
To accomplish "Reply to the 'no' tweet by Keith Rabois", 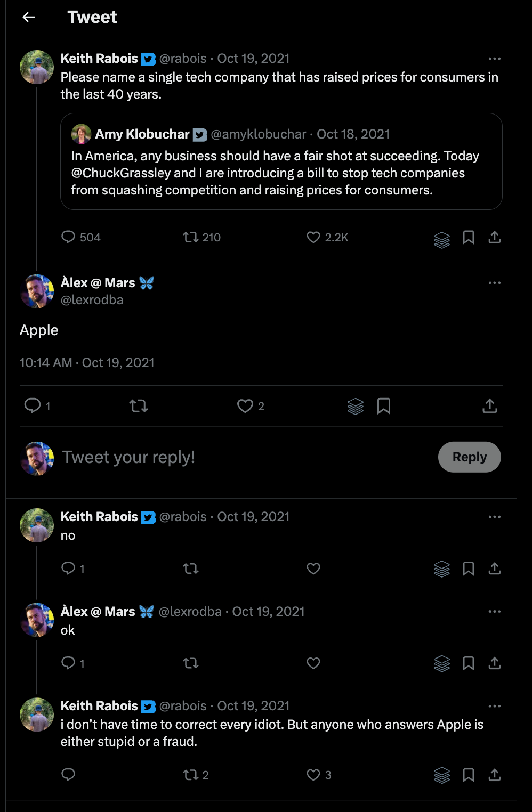I will (x=68, y=569).
